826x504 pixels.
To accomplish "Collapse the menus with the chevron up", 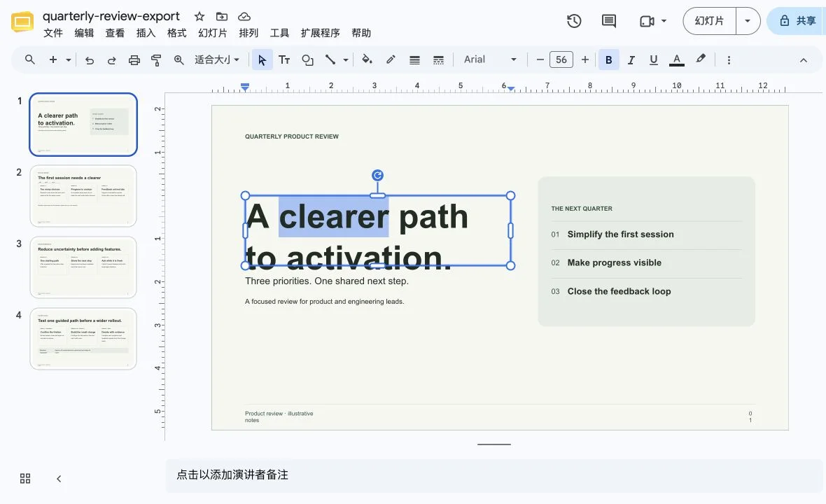I will tap(804, 60).
